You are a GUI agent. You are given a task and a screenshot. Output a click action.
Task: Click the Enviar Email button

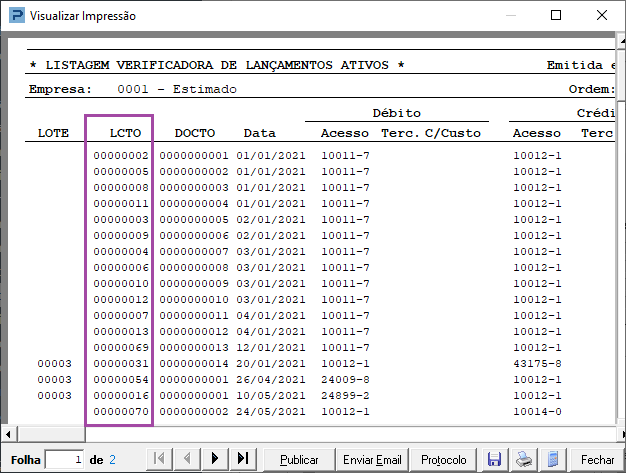click(372, 459)
